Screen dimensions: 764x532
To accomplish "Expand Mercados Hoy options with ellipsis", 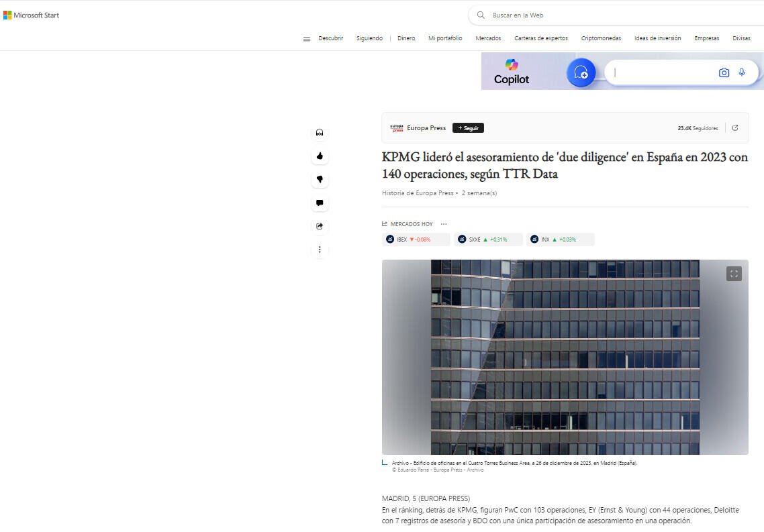I will 444,224.
